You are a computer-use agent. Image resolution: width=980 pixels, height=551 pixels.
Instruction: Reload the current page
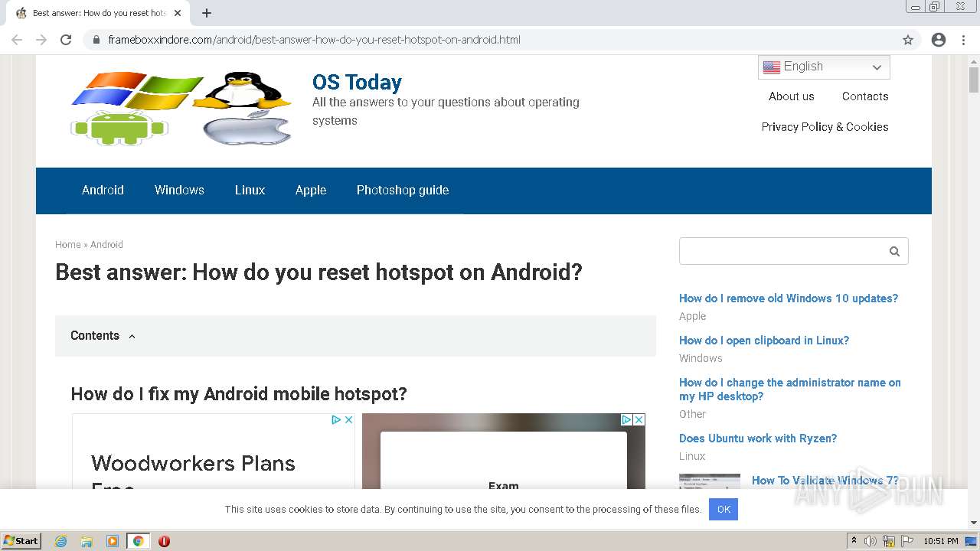click(66, 40)
